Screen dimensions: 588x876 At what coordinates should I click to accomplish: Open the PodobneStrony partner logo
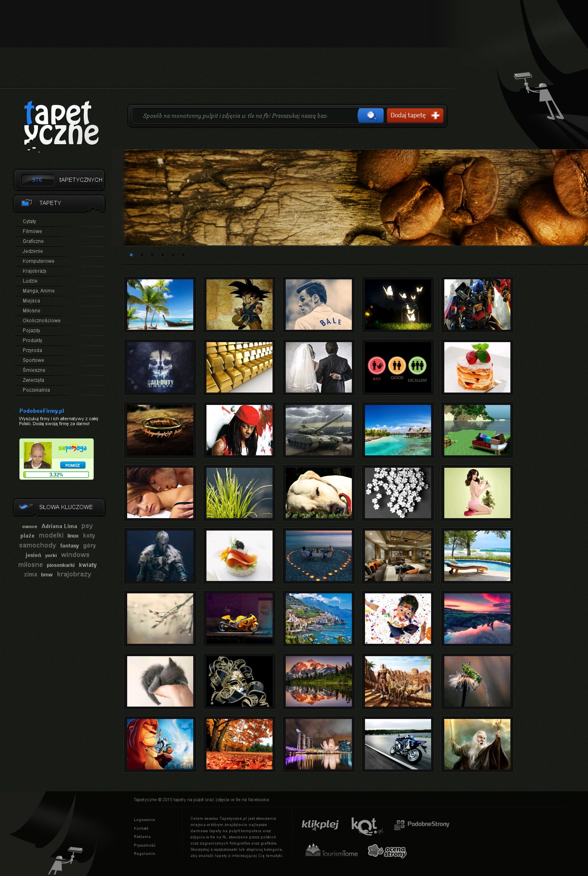(422, 824)
